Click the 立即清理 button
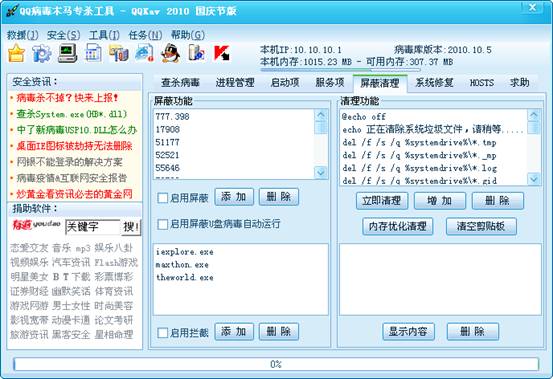The width and height of the screenshot is (553, 379). click(x=382, y=201)
